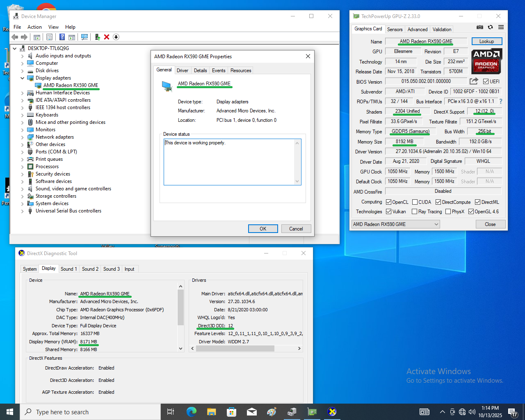Click scan for hardware changes toolbar icon
Viewport: 525px width, 420px height.
click(84, 37)
